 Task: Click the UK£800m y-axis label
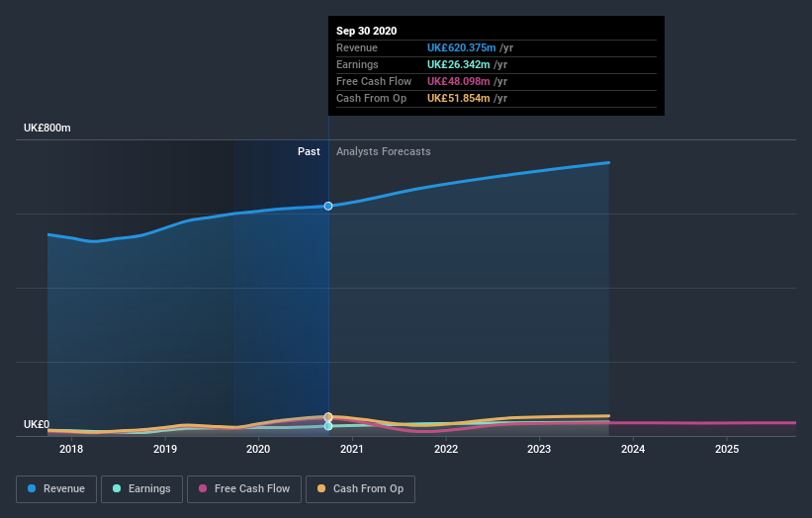[47, 128]
